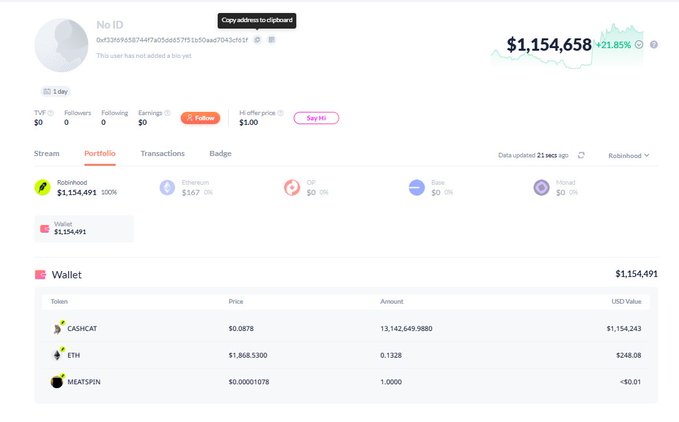Screen dimensions: 679x422
Task: Sort by the USD Value column header
Action: [626, 301]
